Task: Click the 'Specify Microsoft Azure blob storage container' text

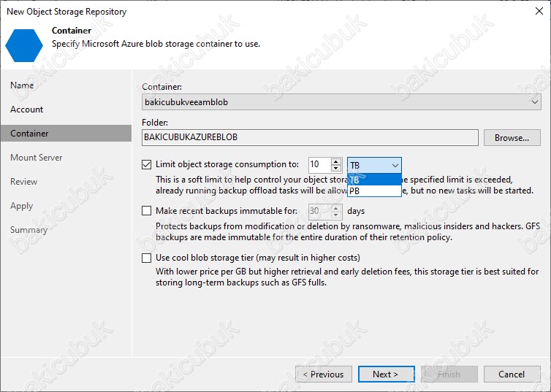Action: (x=156, y=44)
